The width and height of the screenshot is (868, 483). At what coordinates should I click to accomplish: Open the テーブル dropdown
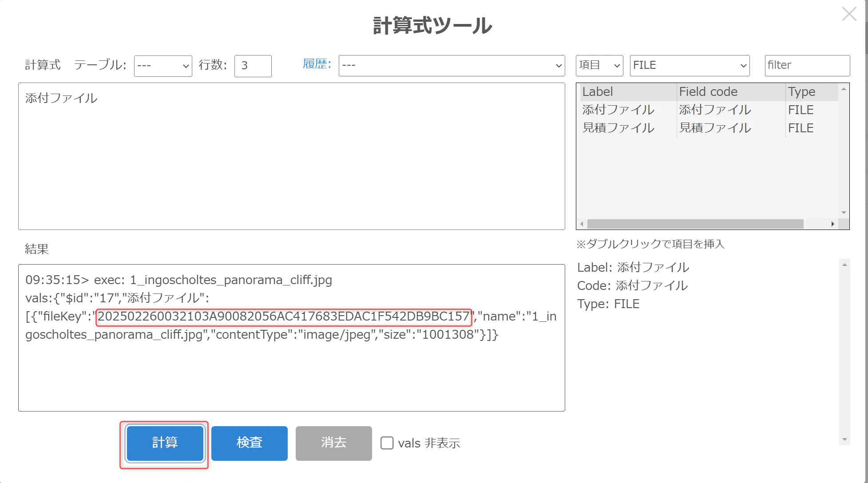(x=163, y=66)
